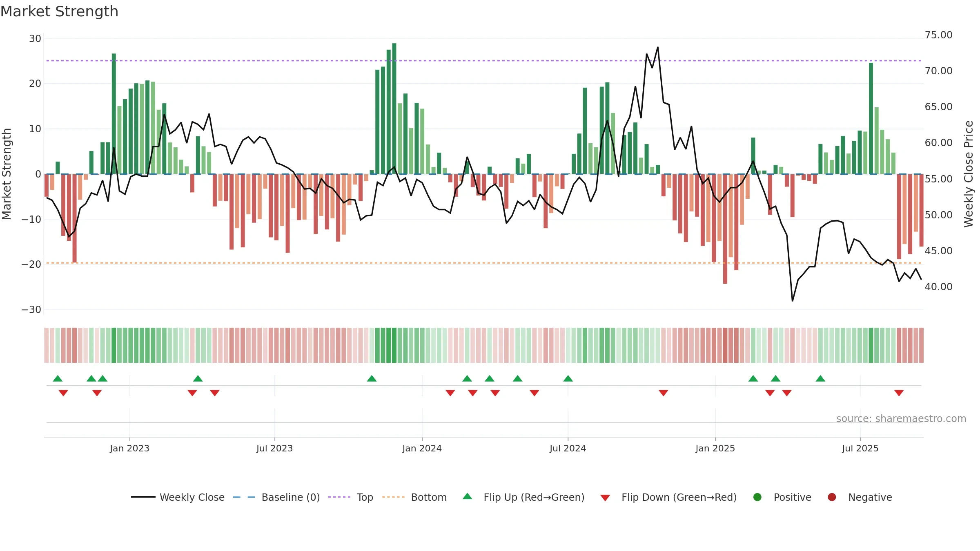The height and width of the screenshot is (551, 980).
Task: Toggle the 'Baseline (0)' legend label
Action: click(291, 498)
